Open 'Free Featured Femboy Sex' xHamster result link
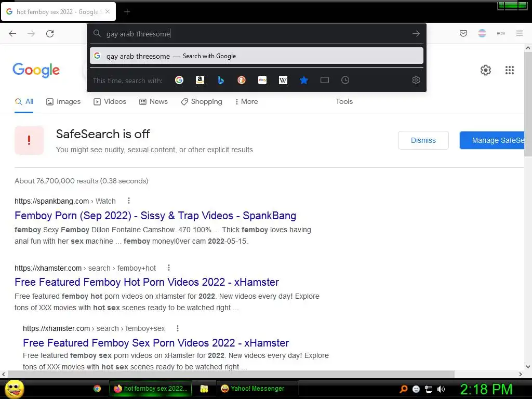 pos(156,343)
